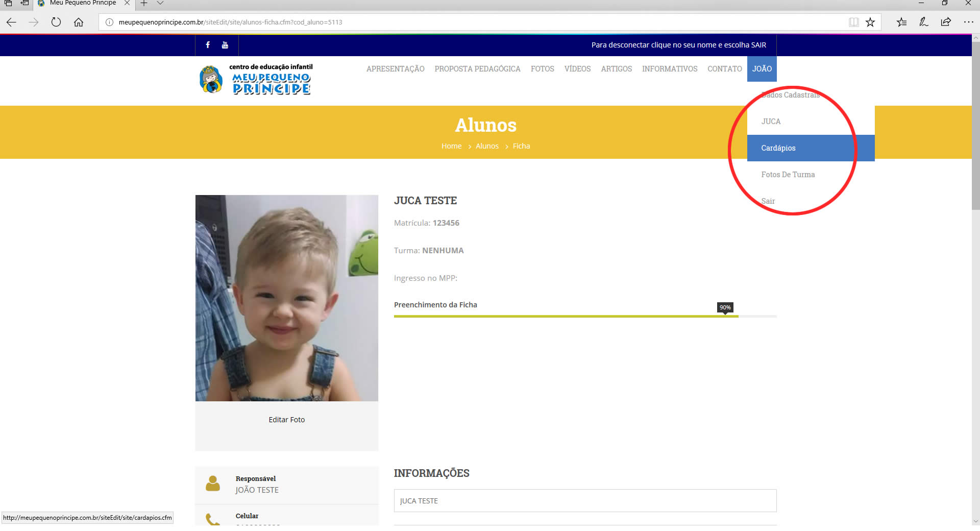Image resolution: width=980 pixels, height=531 pixels.
Task: Go to Home in the breadcrumb
Action: coord(451,146)
